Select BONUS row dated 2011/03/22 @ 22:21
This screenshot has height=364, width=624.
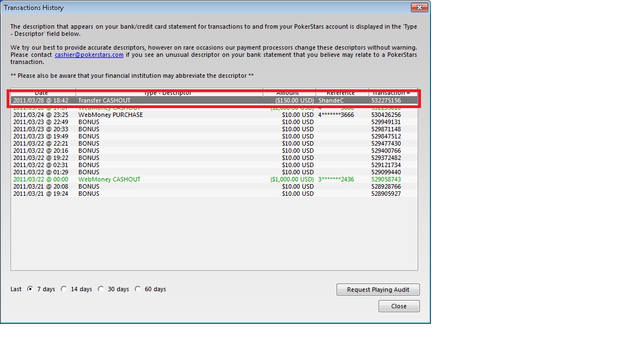point(214,143)
